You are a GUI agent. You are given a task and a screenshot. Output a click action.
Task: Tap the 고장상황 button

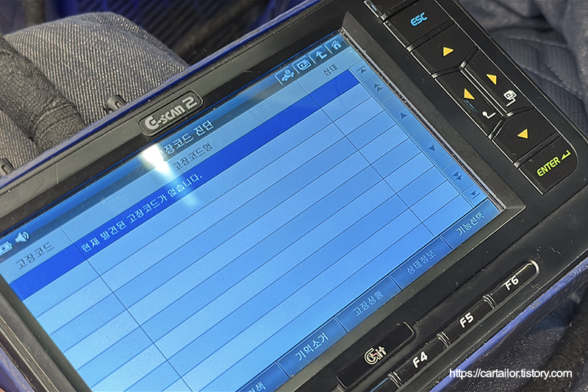click(367, 302)
